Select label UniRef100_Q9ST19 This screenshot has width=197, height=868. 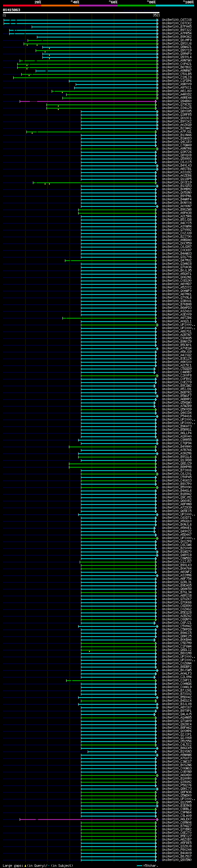click(x=176, y=50)
